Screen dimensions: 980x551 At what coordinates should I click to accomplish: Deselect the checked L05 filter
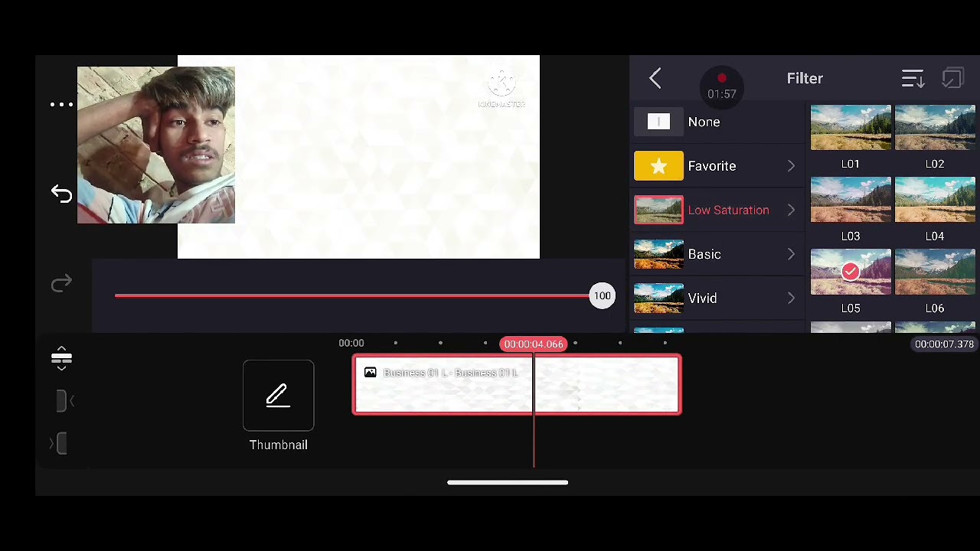click(x=851, y=272)
